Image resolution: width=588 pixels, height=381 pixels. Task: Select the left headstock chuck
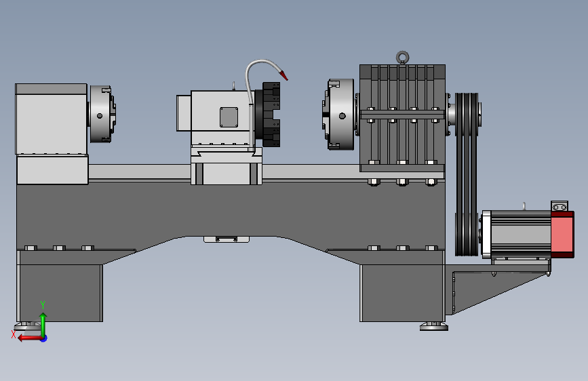[102, 114]
